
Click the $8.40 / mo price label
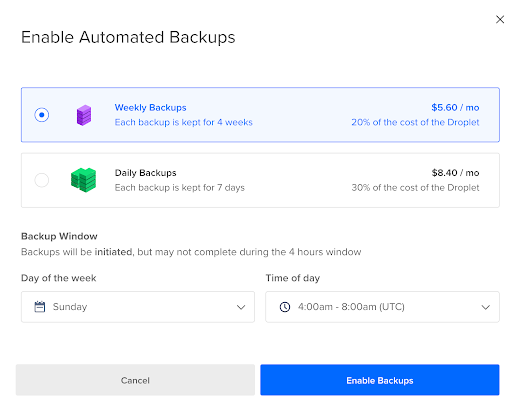pyautogui.click(x=455, y=173)
